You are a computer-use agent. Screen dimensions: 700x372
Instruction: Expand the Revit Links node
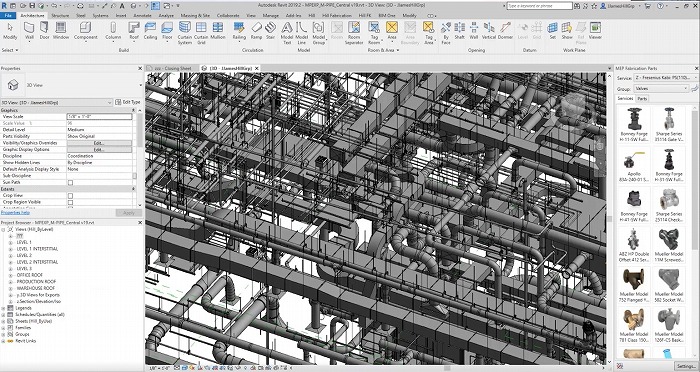(x=4, y=341)
